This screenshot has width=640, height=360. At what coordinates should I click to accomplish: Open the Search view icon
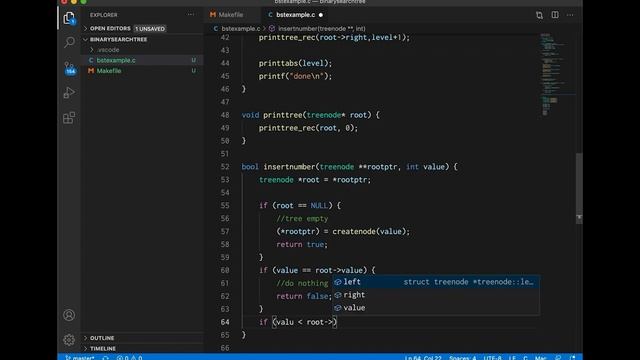pos(69,42)
